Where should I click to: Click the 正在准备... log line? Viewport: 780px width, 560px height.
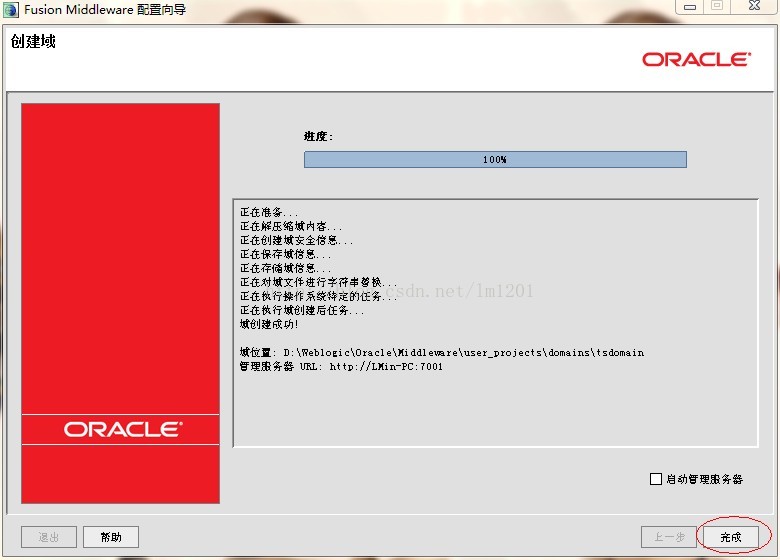coord(269,212)
